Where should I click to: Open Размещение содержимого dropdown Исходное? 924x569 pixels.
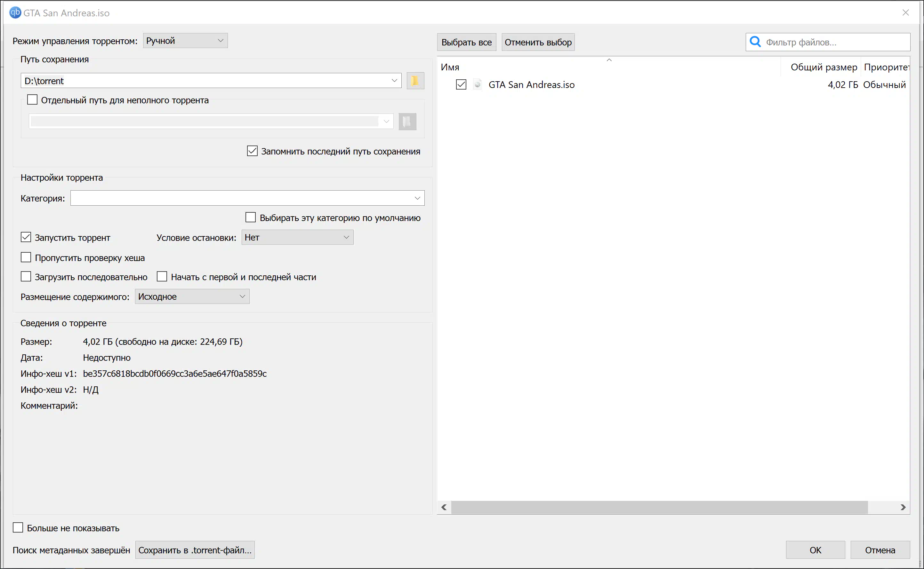[x=192, y=296]
